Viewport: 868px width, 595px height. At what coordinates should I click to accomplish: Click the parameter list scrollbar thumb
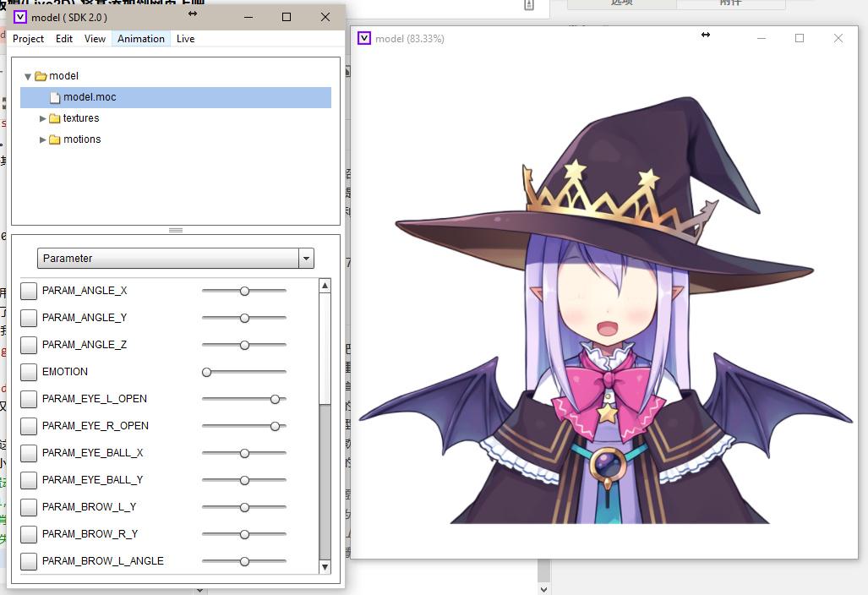point(325,349)
